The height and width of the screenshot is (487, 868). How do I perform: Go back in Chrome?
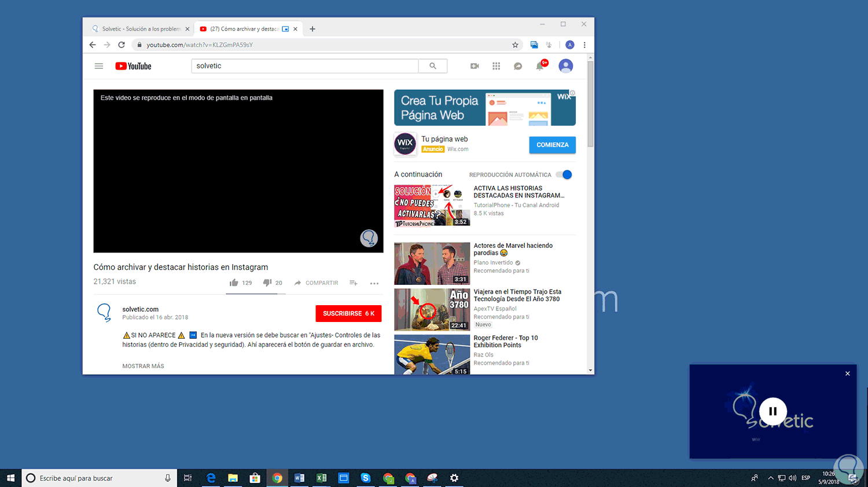pos(93,45)
